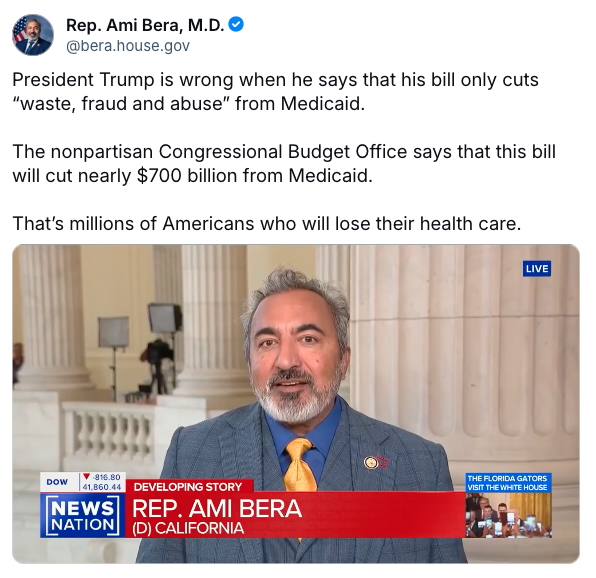Click the first line mentioning President Trump
Image resolution: width=596 pixels, height=578 pixels.
coord(275,80)
